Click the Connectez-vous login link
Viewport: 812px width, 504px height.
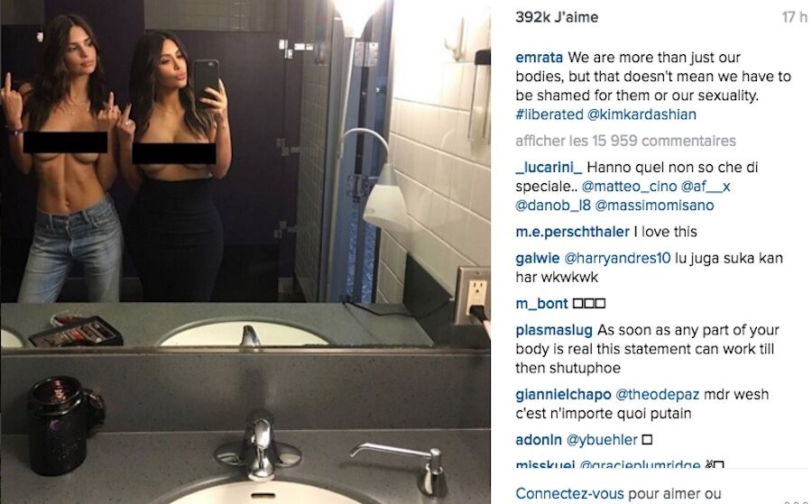coord(569,494)
